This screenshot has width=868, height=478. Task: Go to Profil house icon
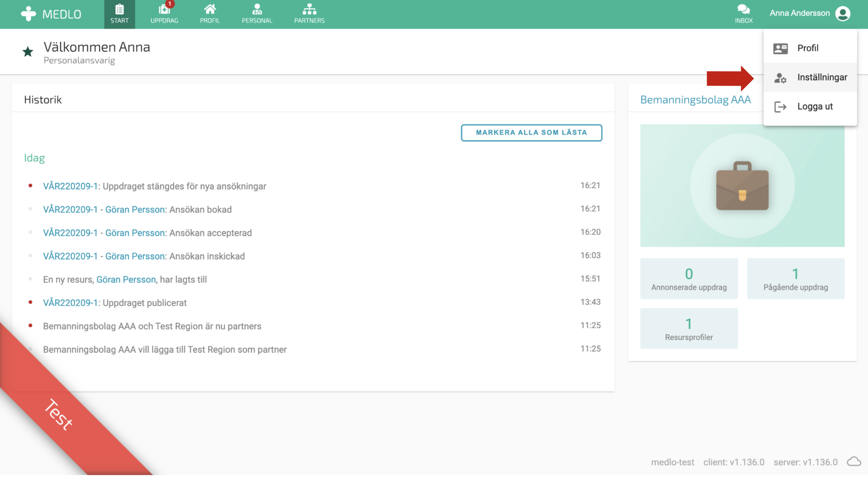210,14
